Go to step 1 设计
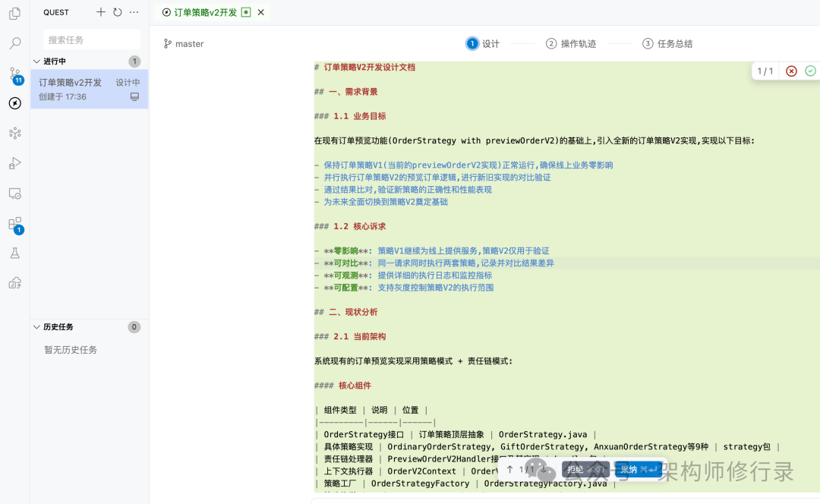The image size is (820, 504). coord(482,43)
